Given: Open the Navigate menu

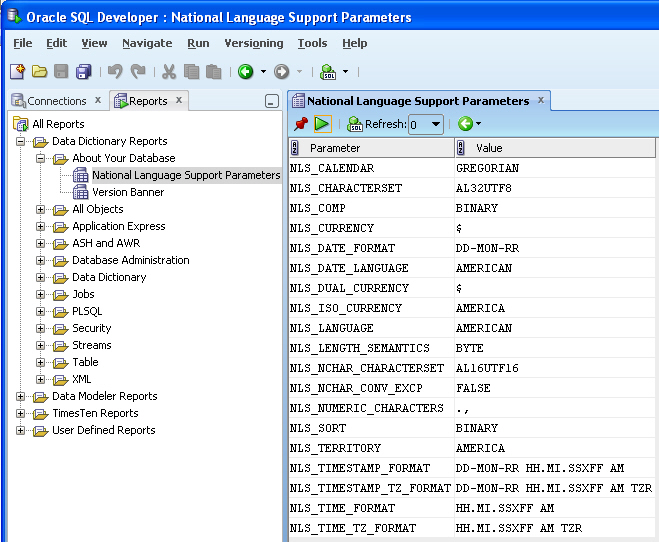Looking at the screenshot, I should click(147, 43).
